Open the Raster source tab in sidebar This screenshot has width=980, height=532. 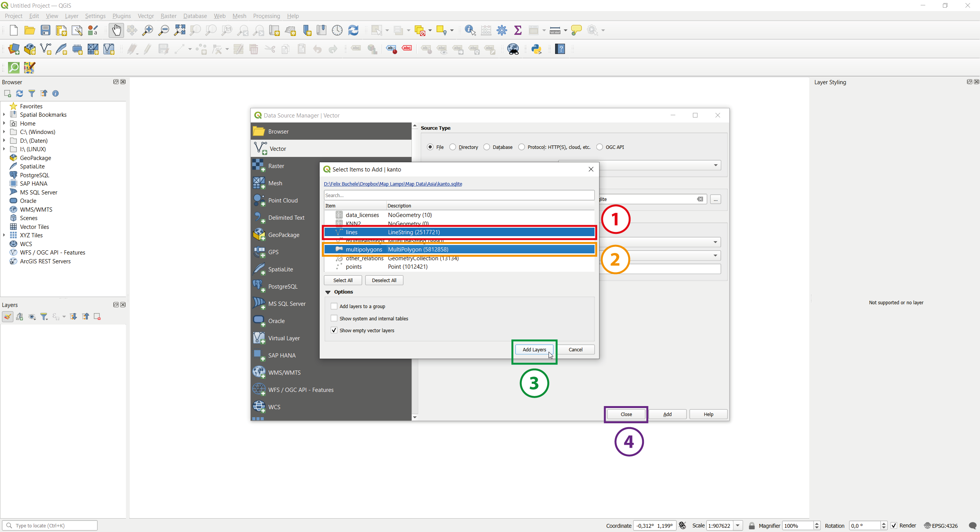point(276,166)
